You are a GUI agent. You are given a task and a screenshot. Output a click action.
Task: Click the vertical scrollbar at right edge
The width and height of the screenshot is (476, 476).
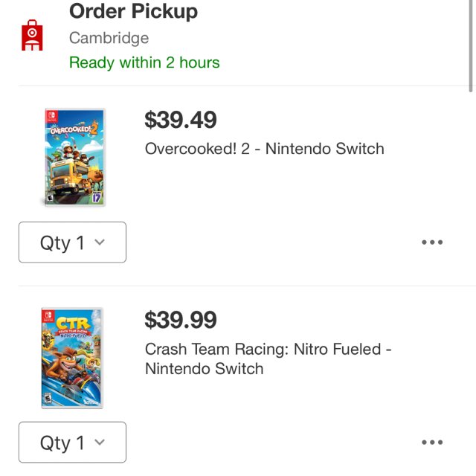coord(472,45)
